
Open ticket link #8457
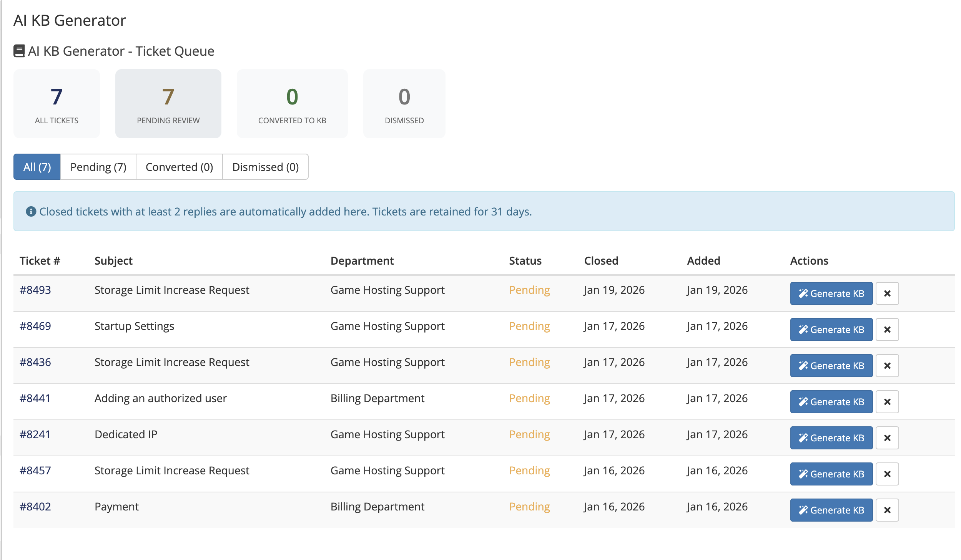coord(35,471)
